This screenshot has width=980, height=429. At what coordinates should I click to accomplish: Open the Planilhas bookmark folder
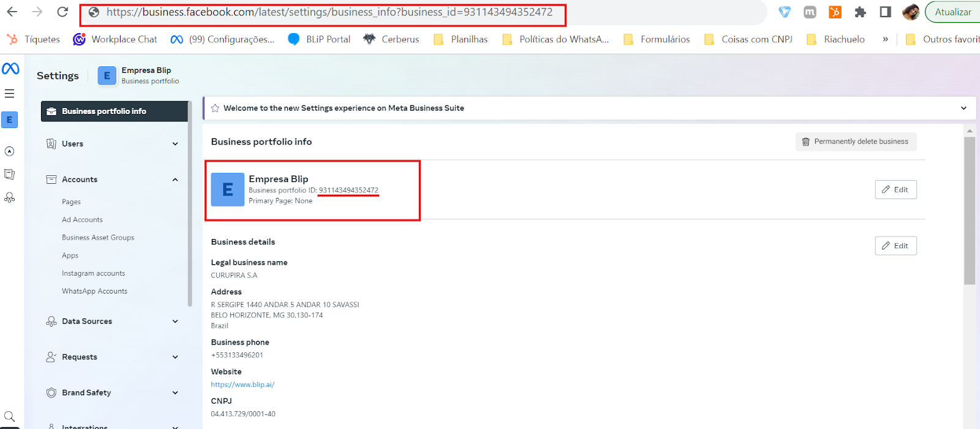pos(461,39)
